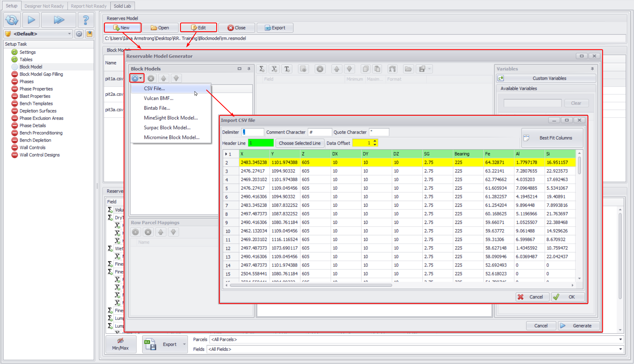Choose Surpac Block Model... menu entry
The image size is (634, 364).
coord(167,128)
